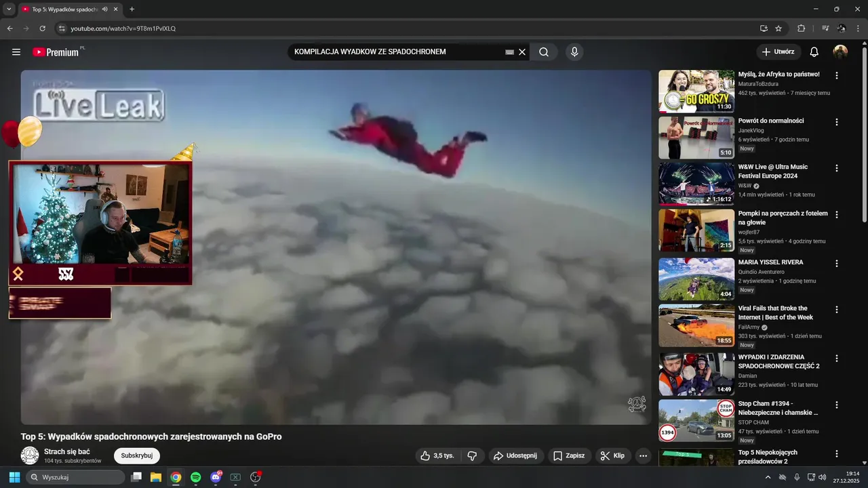Install app icon in address bar
868x488 pixels.
click(x=764, y=28)
